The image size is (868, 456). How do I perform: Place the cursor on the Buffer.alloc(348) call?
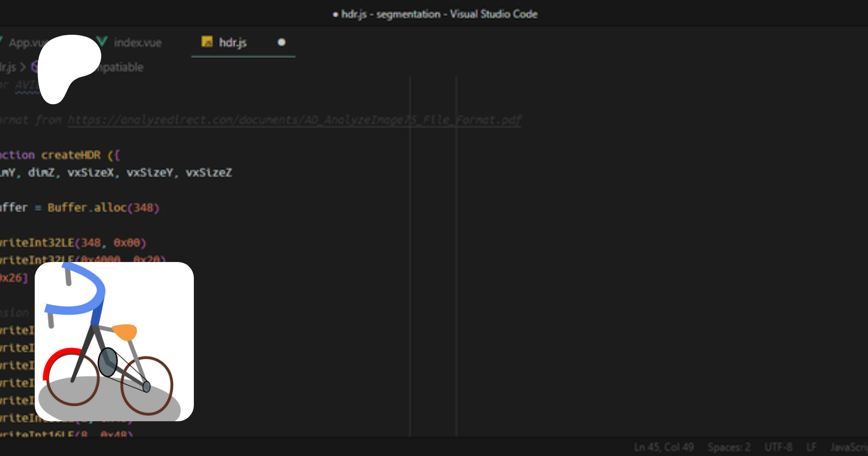click(103, 207)
